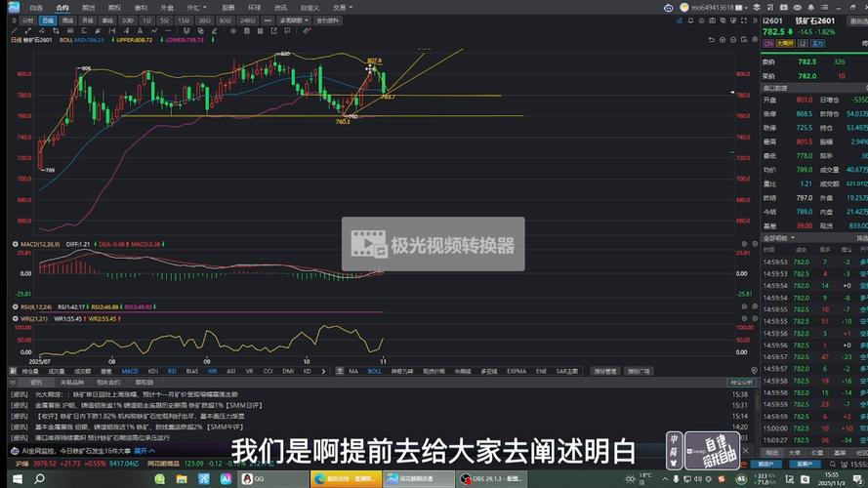Open account dropdown next to mo649413618
Image resolution: width=868 pixels, height=488 pixels.
tap(746, 8)
